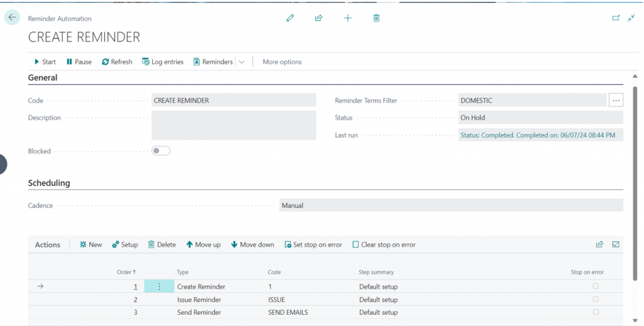Click the collapse page arrows icon
The image size is (644, 326).
coord(631,18)
